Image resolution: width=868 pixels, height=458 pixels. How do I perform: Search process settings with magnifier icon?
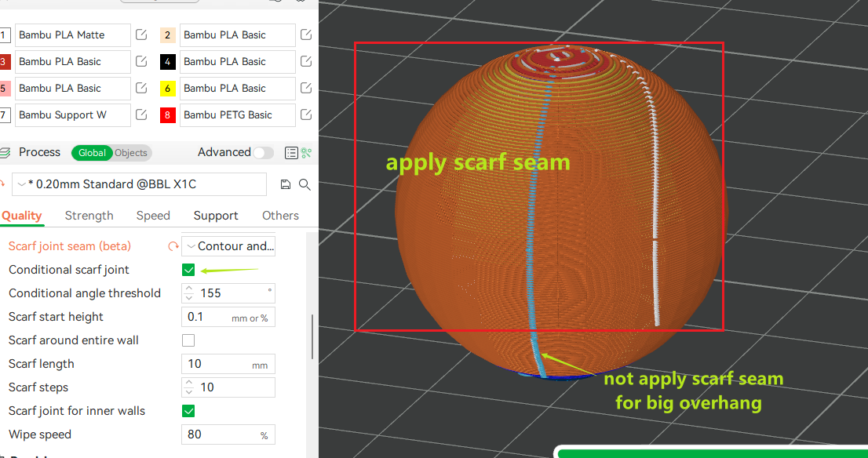pos(305,184)
